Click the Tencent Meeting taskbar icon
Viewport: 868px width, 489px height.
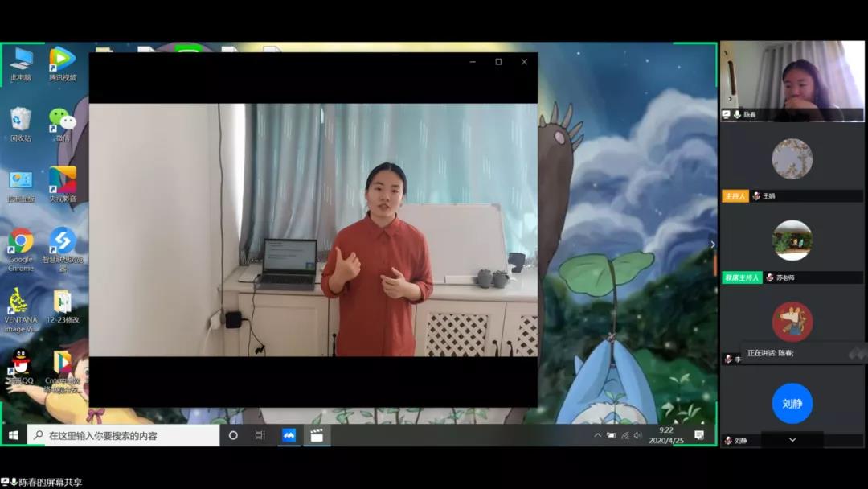289,435
